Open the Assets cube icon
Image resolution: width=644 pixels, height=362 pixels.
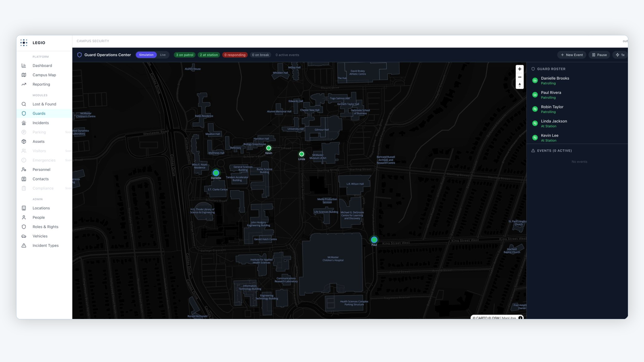pyautogui.click(x=24, y=142)
